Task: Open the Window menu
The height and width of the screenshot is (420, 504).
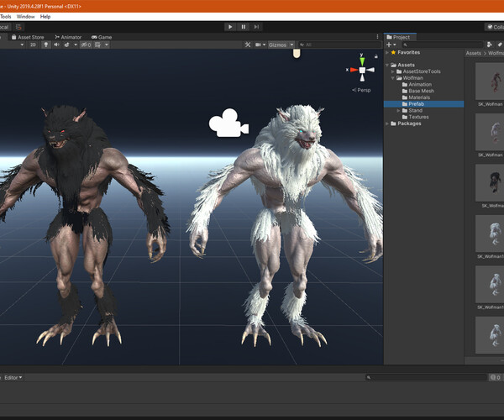Action: point(26,17)
